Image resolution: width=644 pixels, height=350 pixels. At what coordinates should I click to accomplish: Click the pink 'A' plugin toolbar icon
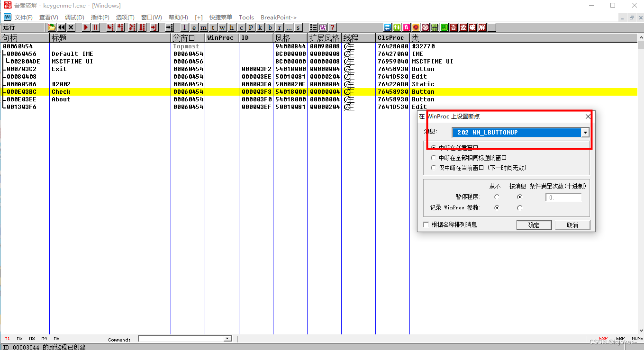[x=406, y=27]
